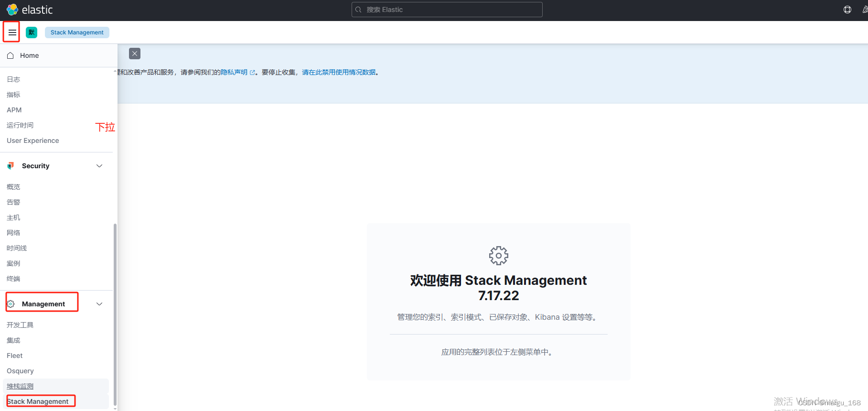
Task: Click the Home icon in sidebar
Action: tap(10, 55)
